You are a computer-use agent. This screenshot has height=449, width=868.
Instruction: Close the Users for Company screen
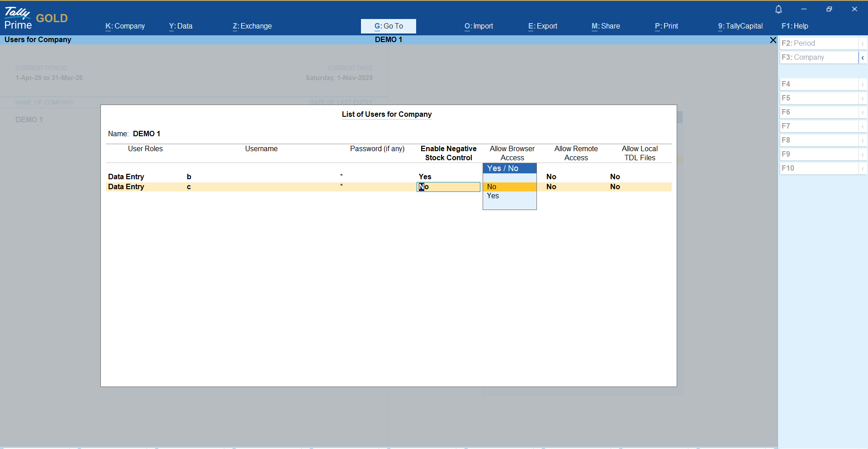773,40
